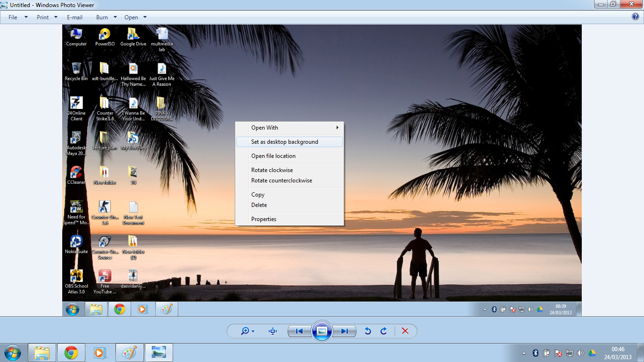644x362 pixels.
Task: Open Windows Explorer from the bottom taskbar
Action: (x=42, y=353)
